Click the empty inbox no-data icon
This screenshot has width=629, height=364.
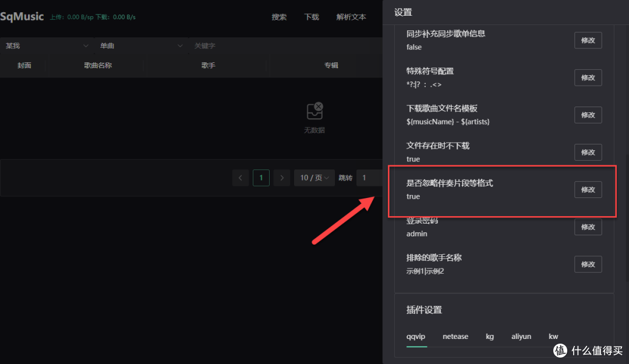pyautogui.click(x=314, y=111)
